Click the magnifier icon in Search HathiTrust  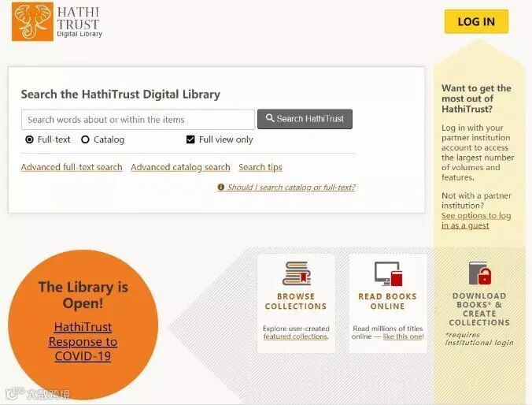[270, 118]
